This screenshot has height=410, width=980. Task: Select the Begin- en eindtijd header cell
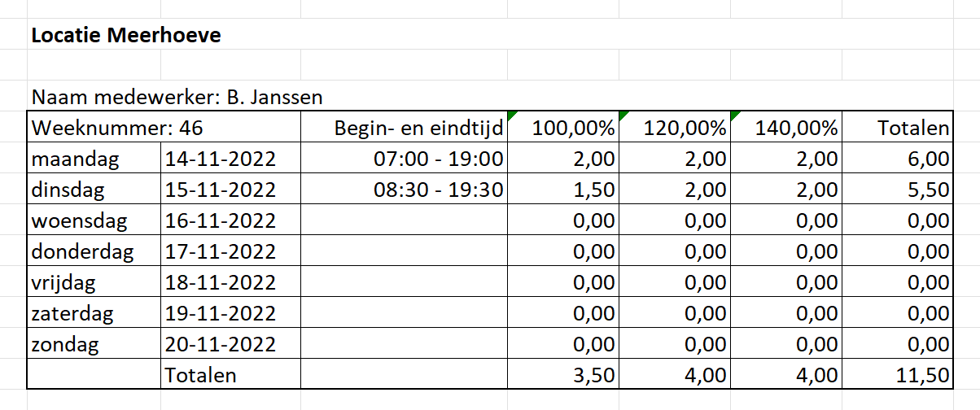418,128
